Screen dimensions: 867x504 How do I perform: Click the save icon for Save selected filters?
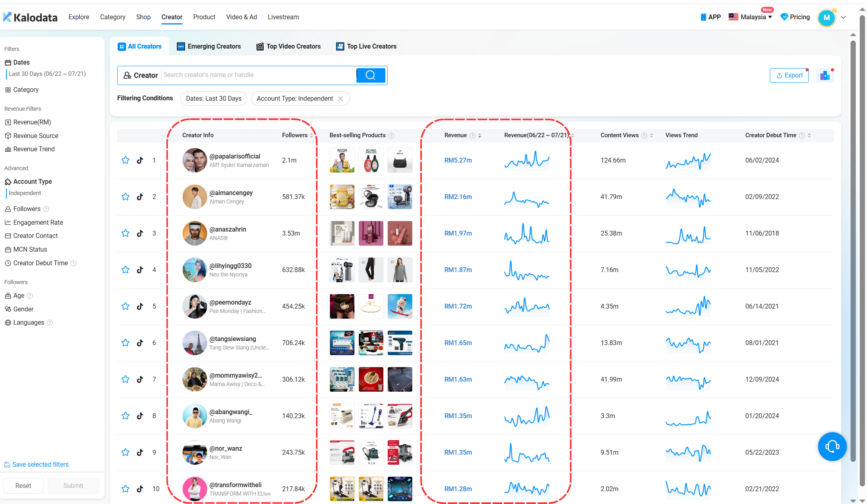7,465
